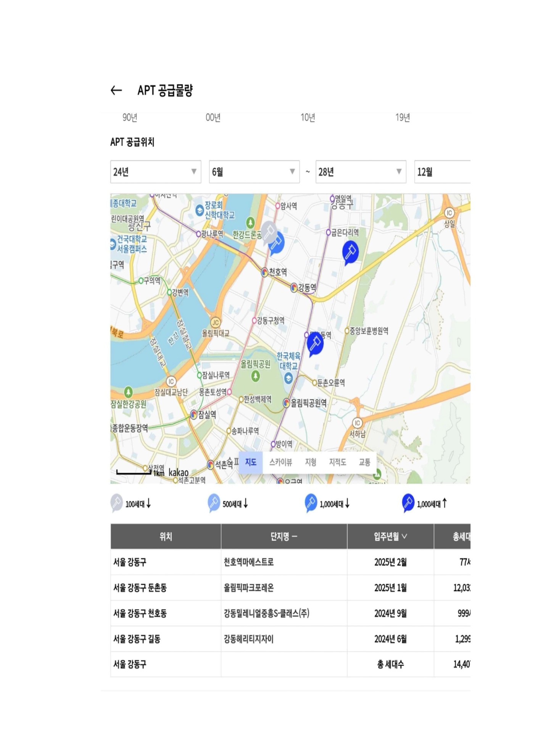Viewport: 535px width, 756px height.
Task: Click the 19년 timeline label
Action: (403, 118)
